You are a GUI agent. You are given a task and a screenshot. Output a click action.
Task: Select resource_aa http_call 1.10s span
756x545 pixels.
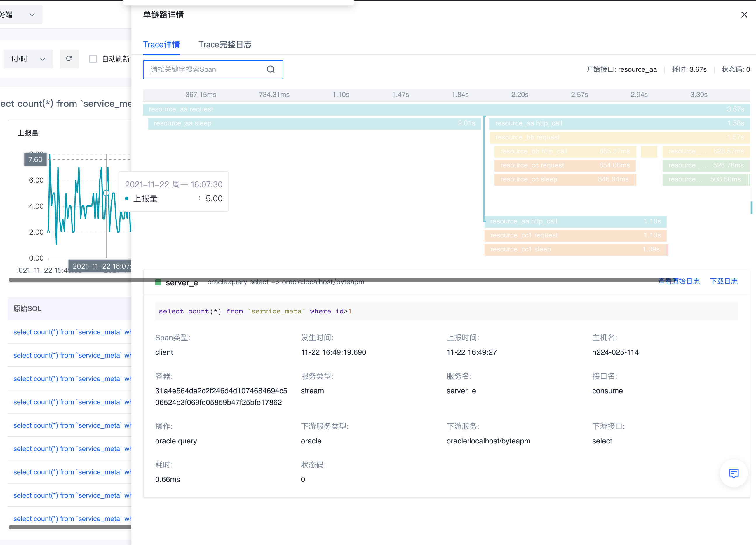pos(575,221)
